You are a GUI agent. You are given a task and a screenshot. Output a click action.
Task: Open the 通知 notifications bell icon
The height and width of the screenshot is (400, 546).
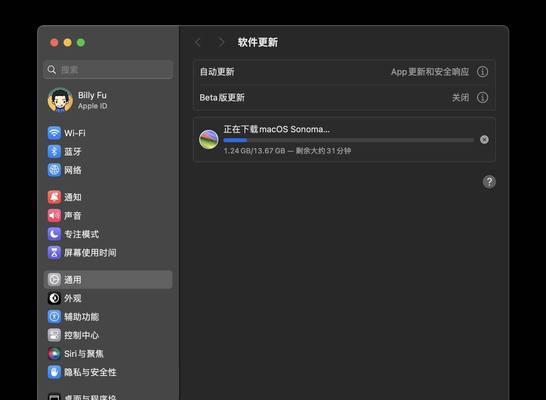(x=54, y=197)
